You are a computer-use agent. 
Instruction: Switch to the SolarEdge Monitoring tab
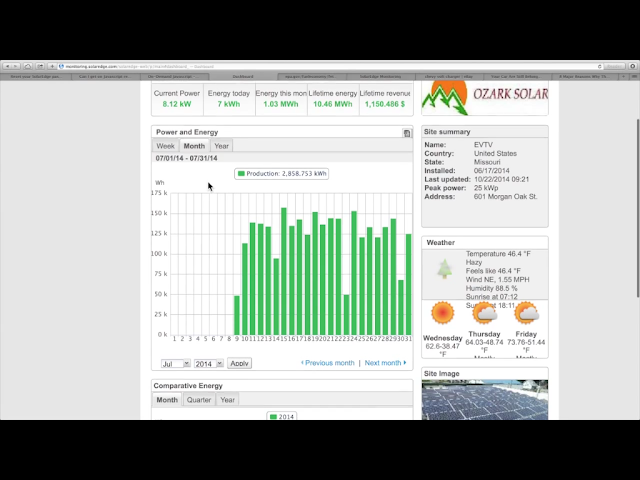380,76
